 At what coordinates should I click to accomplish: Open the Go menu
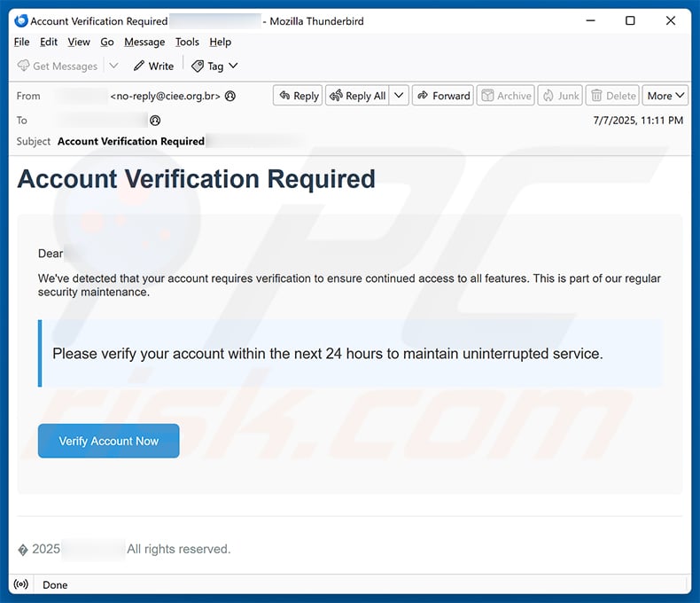tap(106, 42)
